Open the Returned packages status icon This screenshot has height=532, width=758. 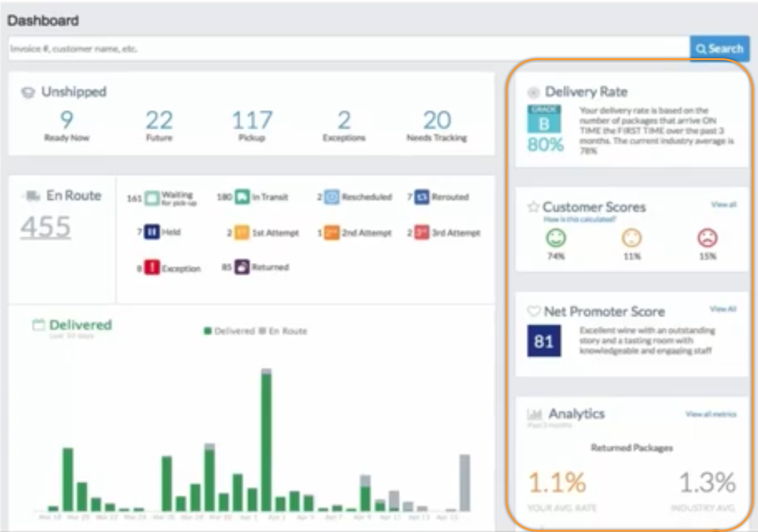pyautogui.click(x=242, y=267)
